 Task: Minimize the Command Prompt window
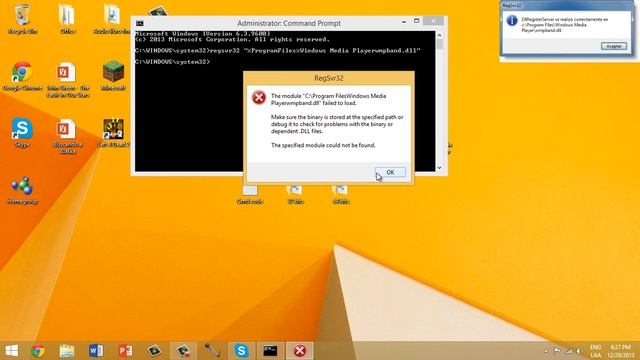pyautogui.click(x=404, y=21)
